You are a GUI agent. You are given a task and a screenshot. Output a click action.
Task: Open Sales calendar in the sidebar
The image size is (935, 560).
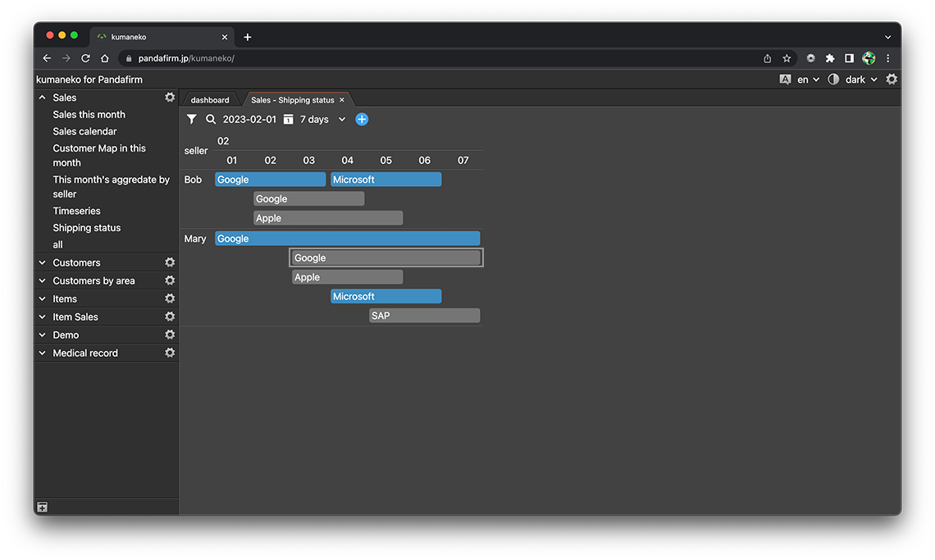click(84, 131)
